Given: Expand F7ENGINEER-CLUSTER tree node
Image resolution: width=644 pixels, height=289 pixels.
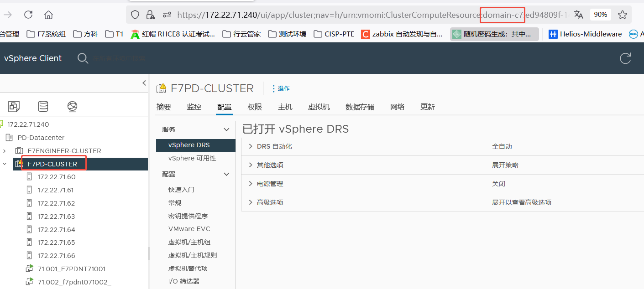Looking at the screenshot, I should point(5,151).
